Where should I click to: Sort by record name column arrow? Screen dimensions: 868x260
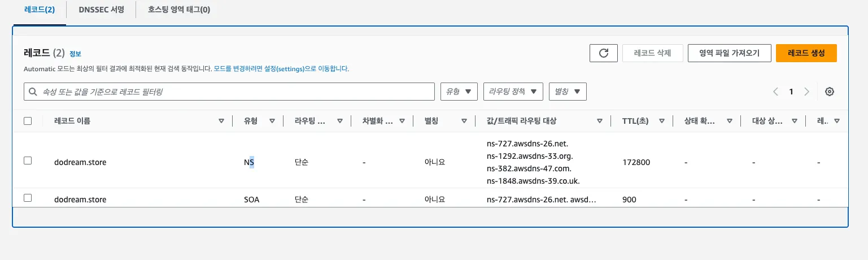(x=221, y=121)
